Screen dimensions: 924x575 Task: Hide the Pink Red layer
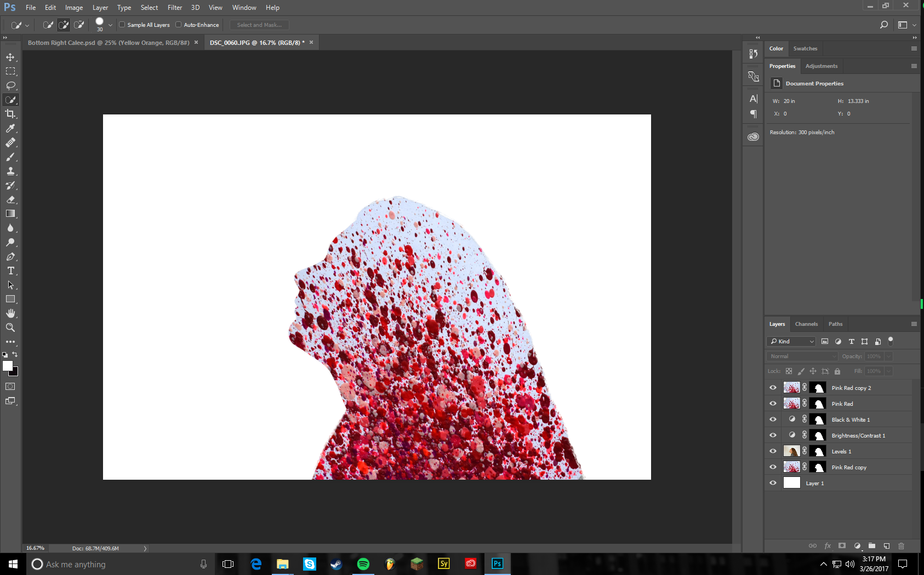click(773, 404)
